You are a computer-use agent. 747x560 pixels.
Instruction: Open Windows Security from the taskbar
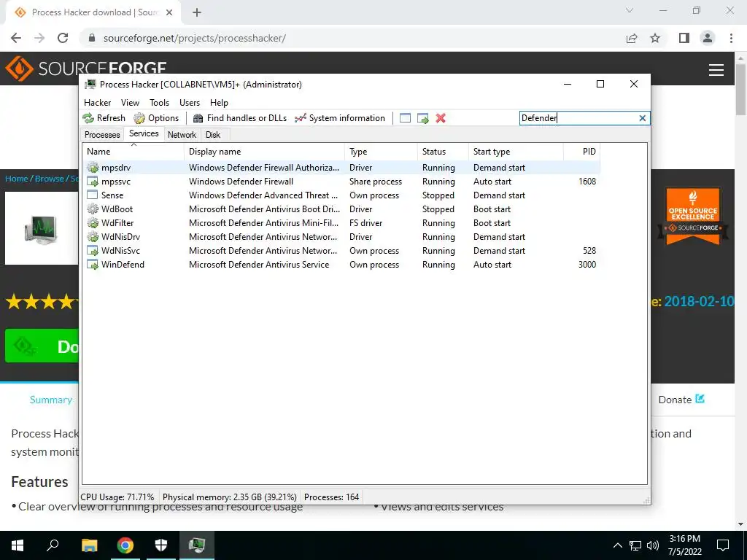(x=161, y=545)
